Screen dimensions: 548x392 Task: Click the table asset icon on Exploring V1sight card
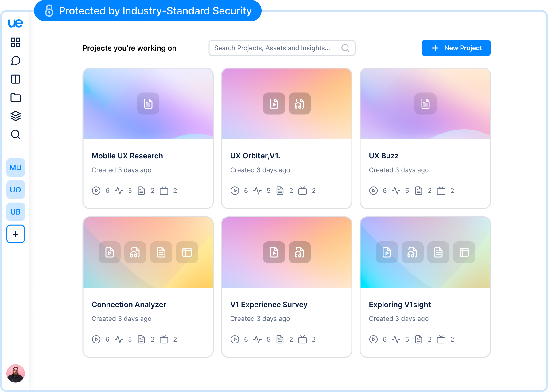coord(464,252)
